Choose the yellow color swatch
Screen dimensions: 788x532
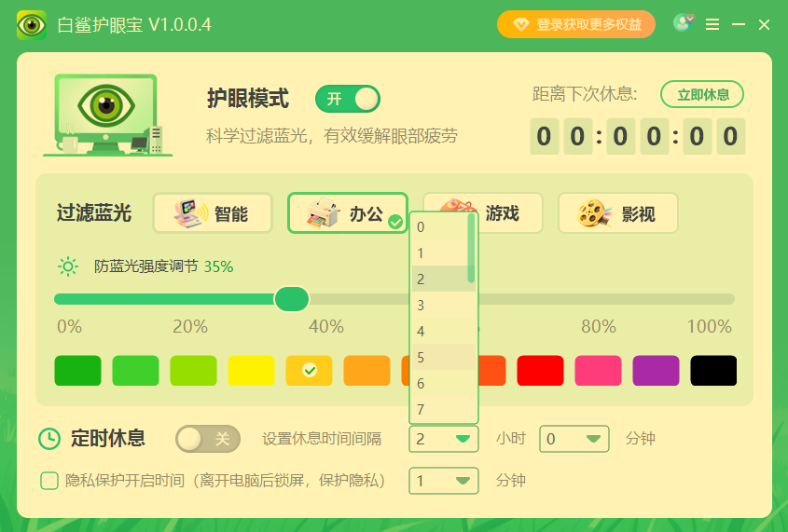251,371
